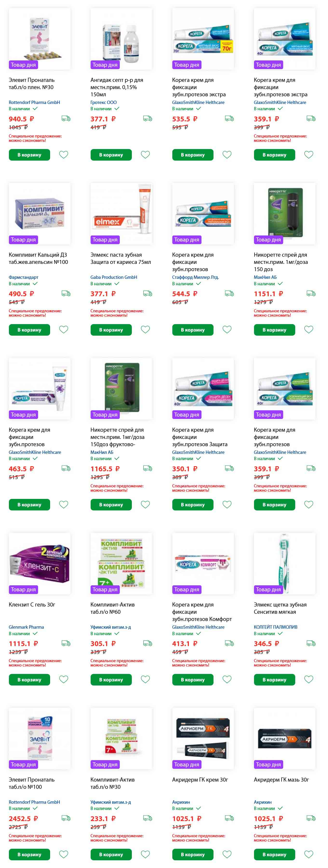The image size is (328, 868).
Task: Click delivery truck next to 2452.5 ₽ price
Action: click(66, 818)
